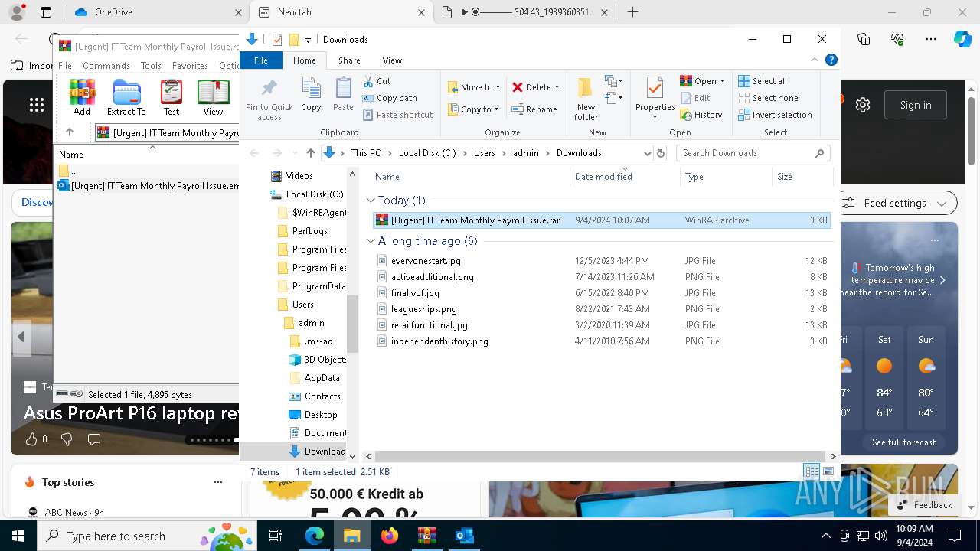This screenshot has height=551, width=980.
Task: Click Cut in the Clipboard group
Action: pos(377,81)
